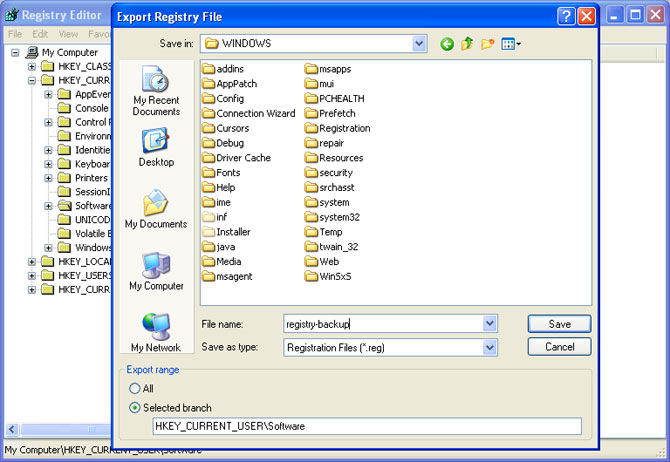The image size is (670, 462).
Task: Click the Save button
Action: click(x=559, y=324)
